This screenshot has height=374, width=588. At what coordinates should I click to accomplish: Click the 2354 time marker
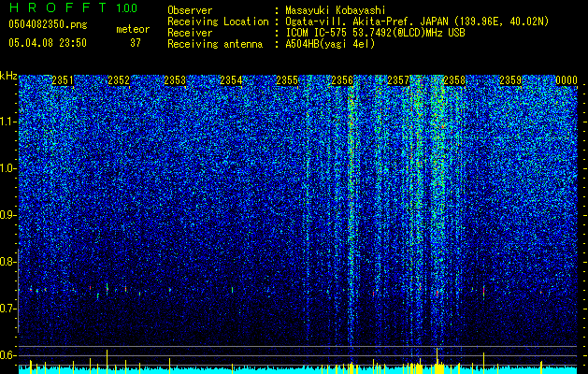[231, 80]
